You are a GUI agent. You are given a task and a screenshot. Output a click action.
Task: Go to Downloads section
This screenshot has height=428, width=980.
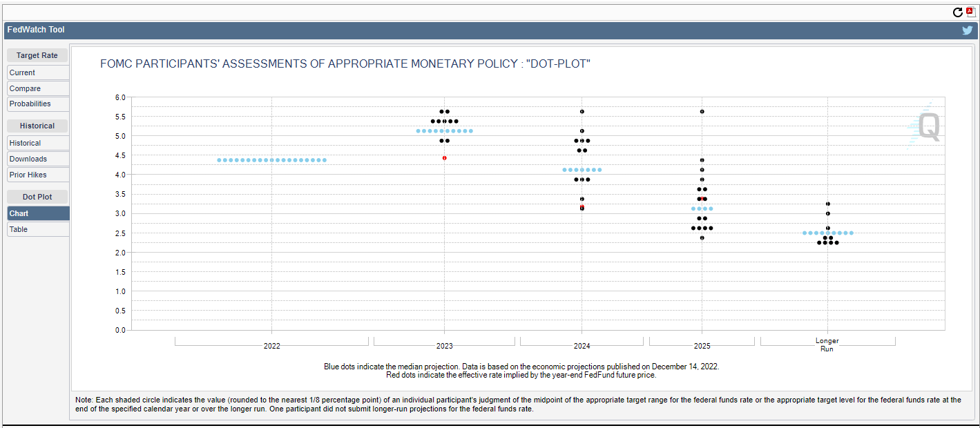point(38,159)
